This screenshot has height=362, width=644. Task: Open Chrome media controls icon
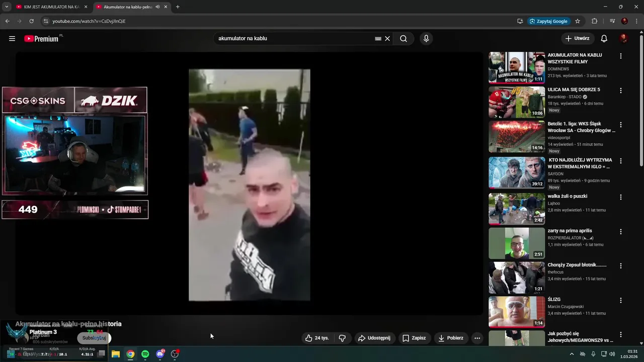click(x=612, y=21)
